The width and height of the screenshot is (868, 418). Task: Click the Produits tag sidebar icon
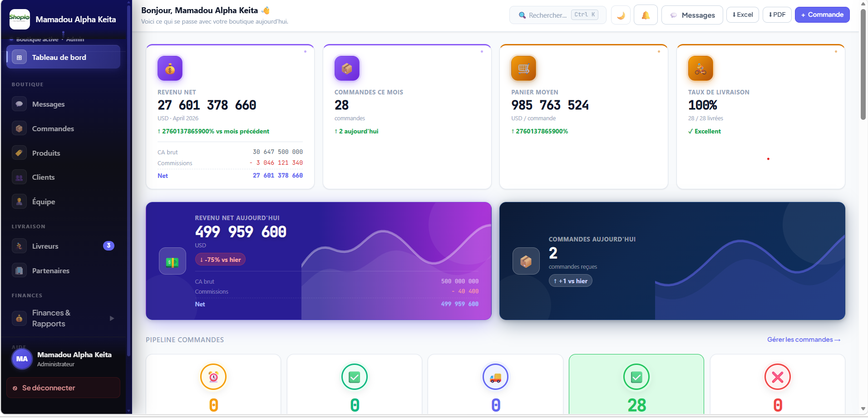coord(19,153)
